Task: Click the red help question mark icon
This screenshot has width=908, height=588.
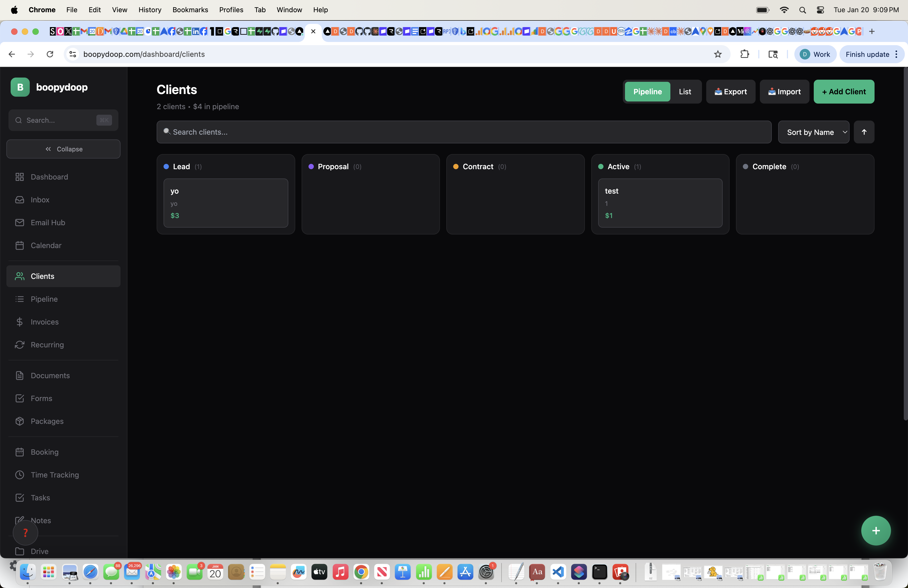Action: (x=25, y=533)
